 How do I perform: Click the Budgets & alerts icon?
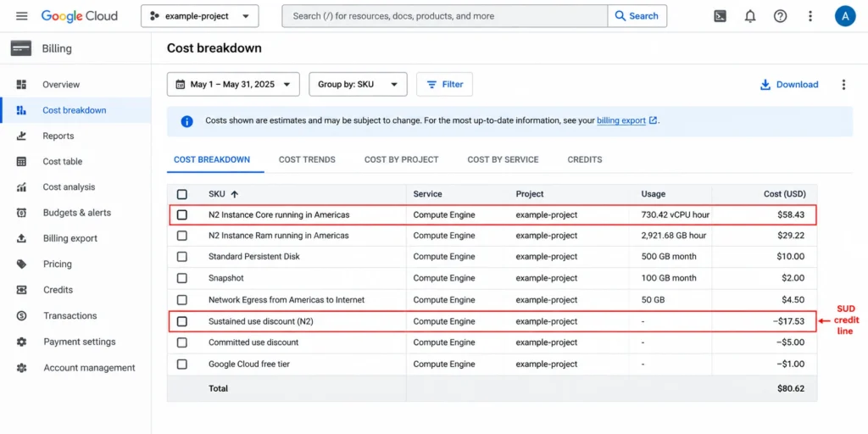coord(21,213)
